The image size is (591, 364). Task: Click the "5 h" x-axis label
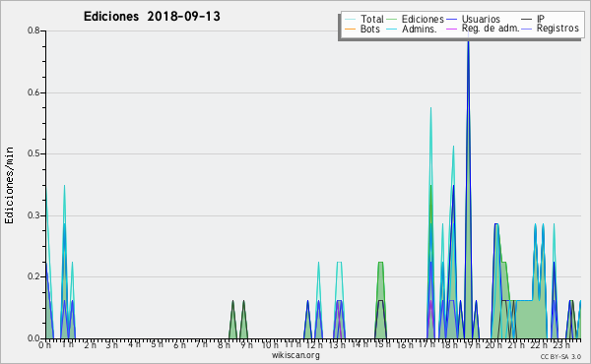click(157, 344)
